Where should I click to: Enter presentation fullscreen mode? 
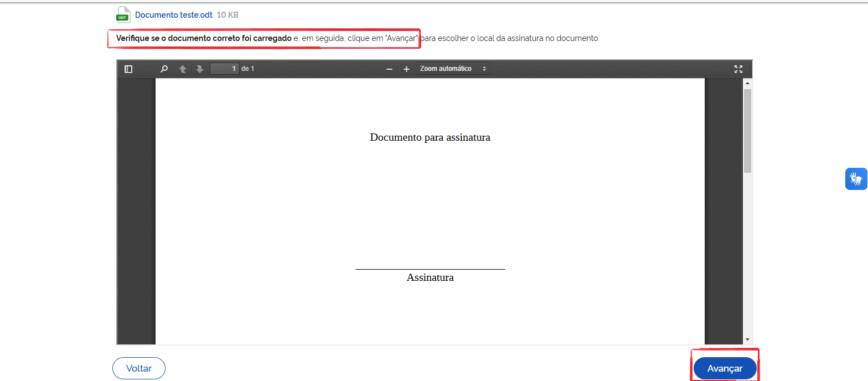pyautogui.click(x=738, y=69)
